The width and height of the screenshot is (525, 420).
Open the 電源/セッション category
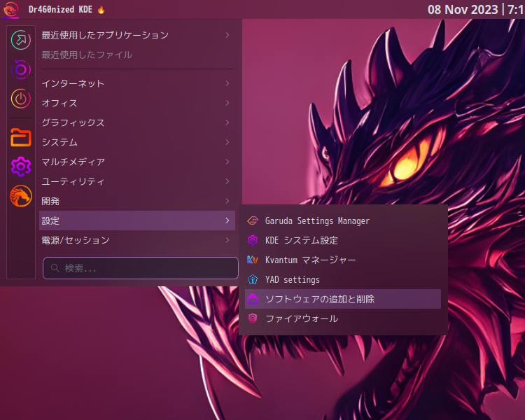[137, 240]
